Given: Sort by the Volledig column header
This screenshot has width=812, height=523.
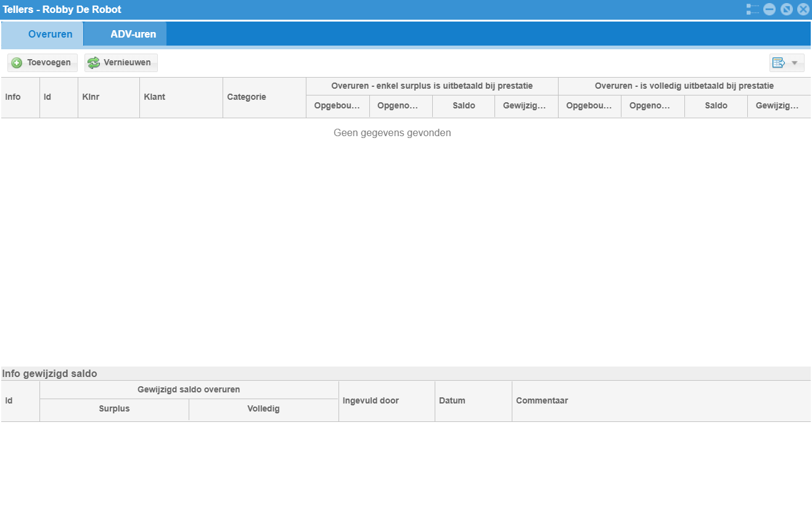Looking at the screenshot, I should pyautogui.click(x=263, y=409).
